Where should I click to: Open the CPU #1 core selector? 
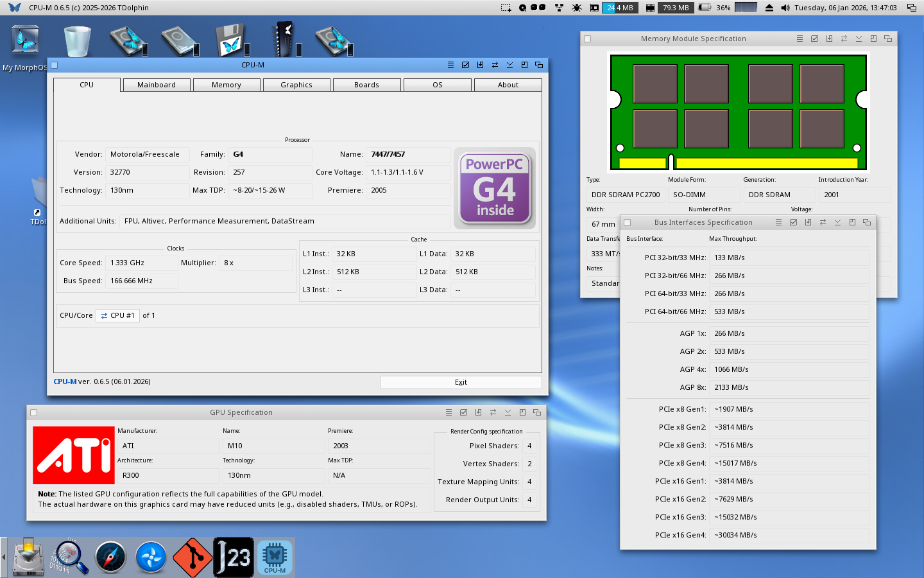[x=117, y=315]
